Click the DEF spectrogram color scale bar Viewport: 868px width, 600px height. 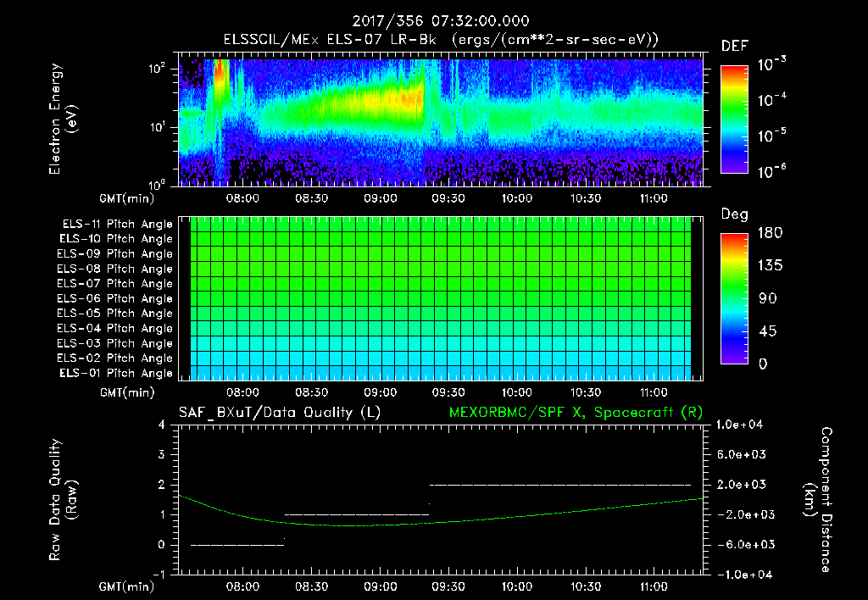[x=734, y=119]
